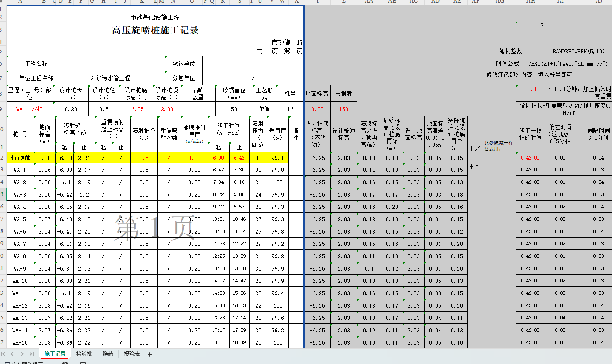This screenshot has width=612, height=364.
Task: Select the WA-5 pile number cell
Action: 20,219
